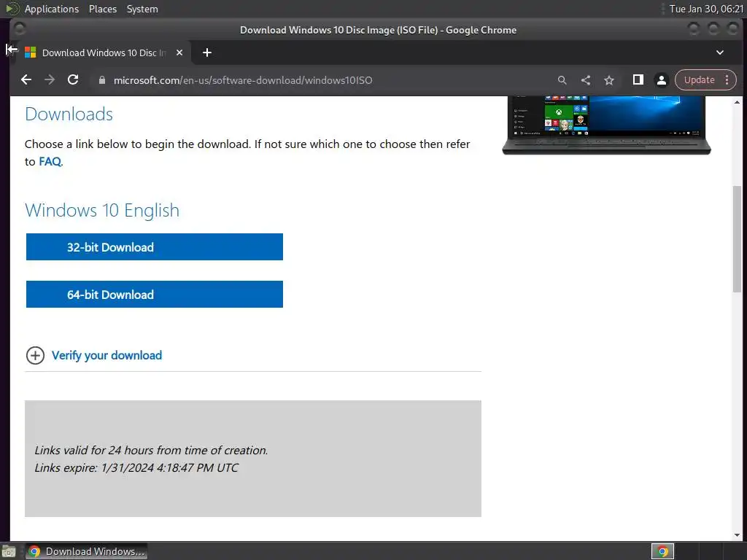The image size is (747, 560).
Task: Open the Applications menu
Action: point(52,9)
